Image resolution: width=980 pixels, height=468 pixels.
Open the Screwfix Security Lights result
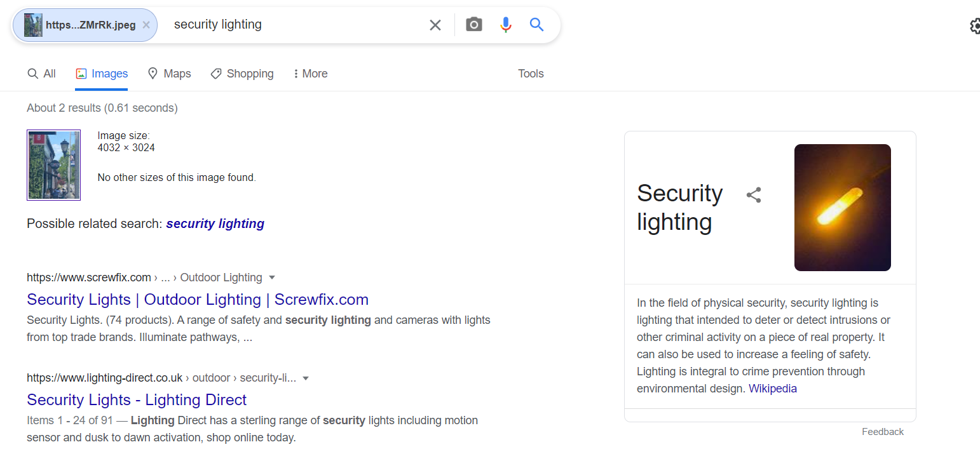click(x=198, y=300)
